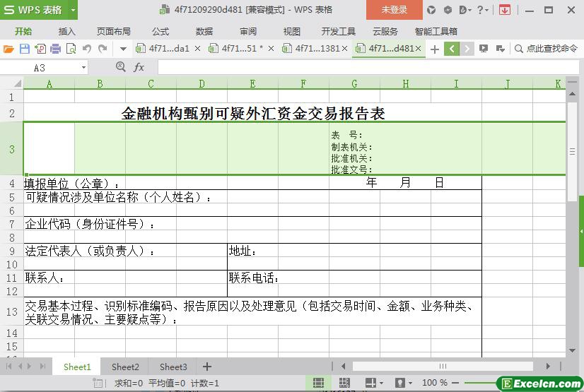
Task: Expand quick access toolbar dropdown arrow
Action: pos(123,49)
